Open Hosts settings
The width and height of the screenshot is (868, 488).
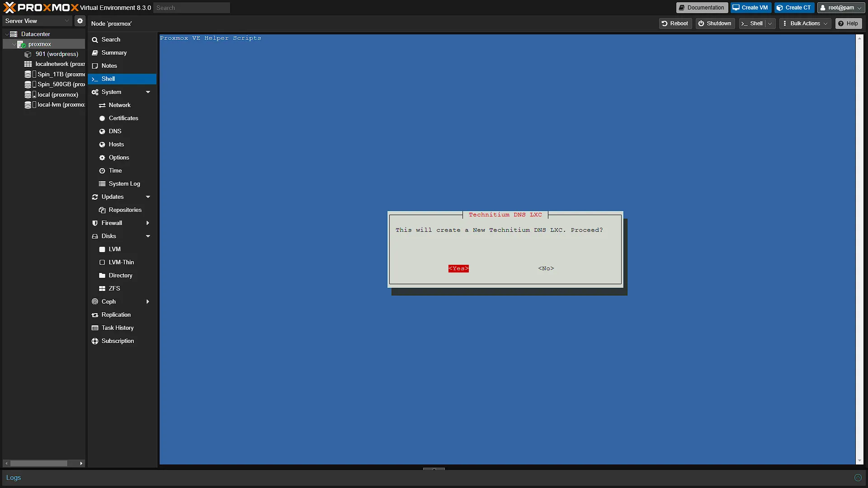click(x=122, y=145)
